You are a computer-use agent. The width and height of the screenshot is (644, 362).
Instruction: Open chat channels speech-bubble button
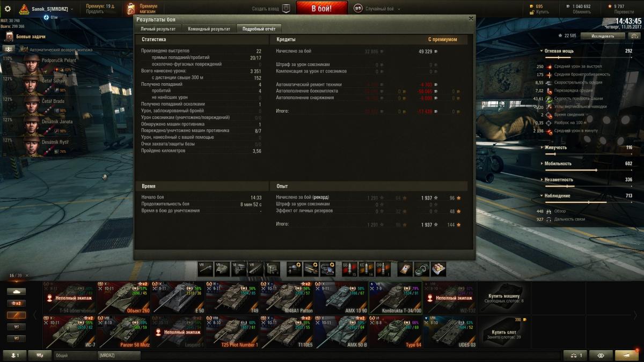pyautogui.click(x=40, y=356)
